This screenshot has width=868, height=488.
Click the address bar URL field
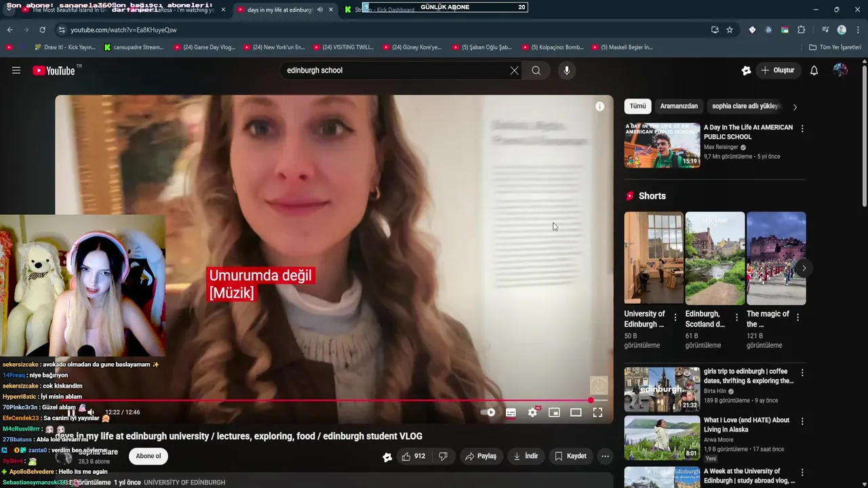[380, 30]
